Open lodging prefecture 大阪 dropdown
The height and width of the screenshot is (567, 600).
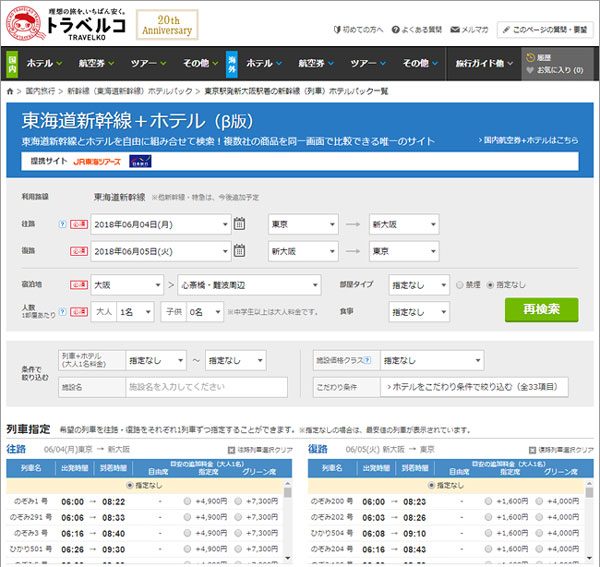pos(127,285)
